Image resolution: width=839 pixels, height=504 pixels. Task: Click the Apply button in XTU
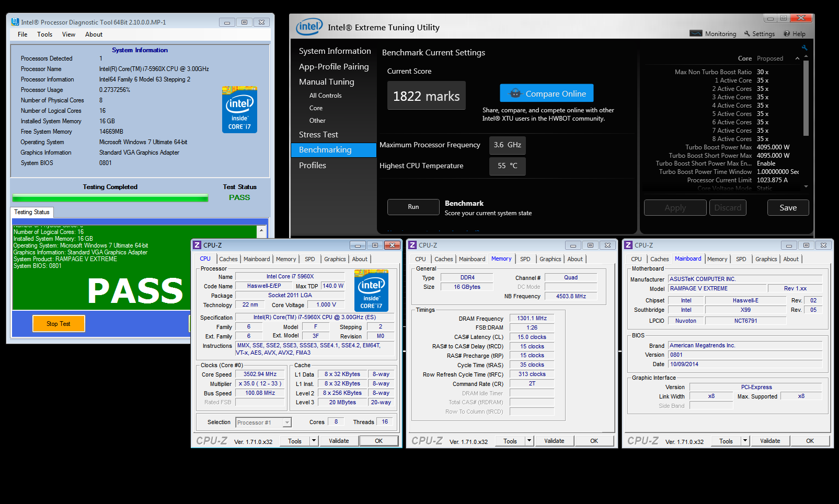click(675, 208)
